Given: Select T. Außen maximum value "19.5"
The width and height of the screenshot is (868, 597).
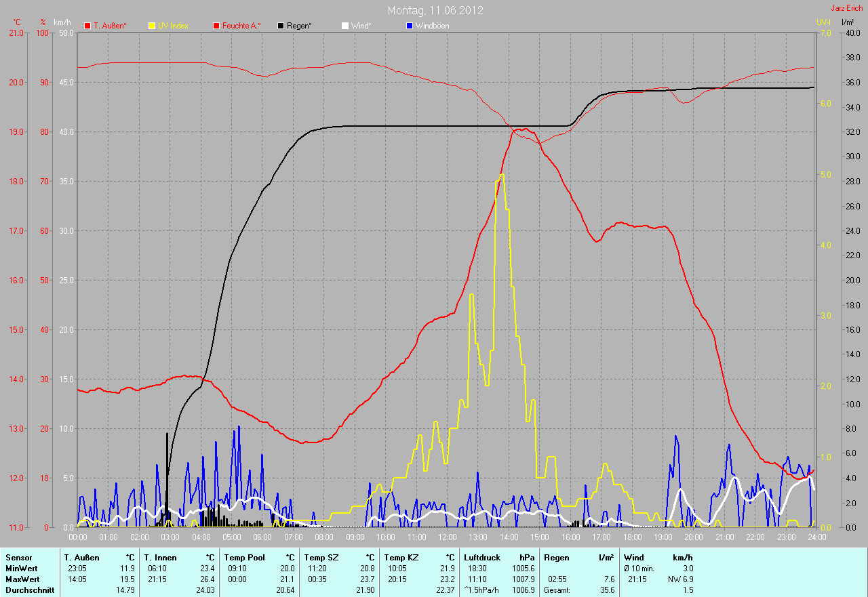Looking at the screenshot, I should (x=127, y=579).
